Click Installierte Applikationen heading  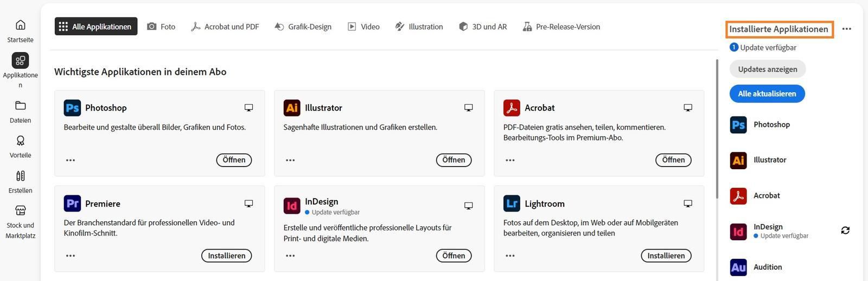pyautogui.click(x=778, y=29)
